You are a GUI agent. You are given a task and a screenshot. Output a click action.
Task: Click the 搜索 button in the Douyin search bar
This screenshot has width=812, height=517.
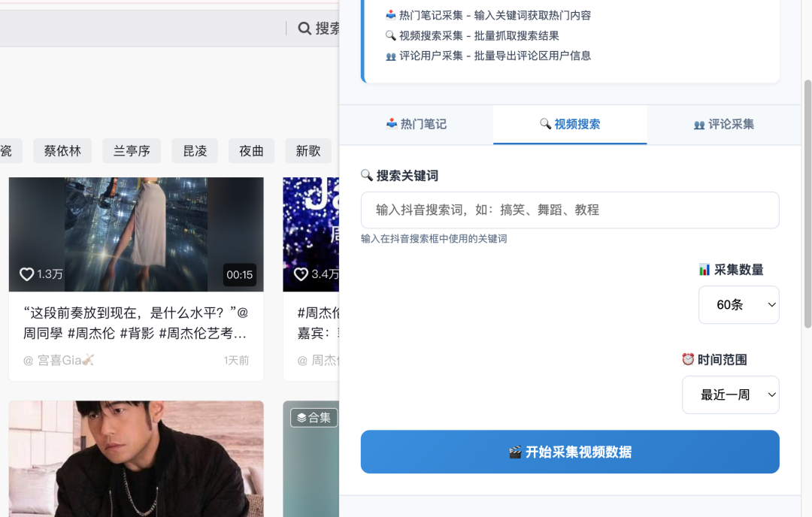point(319,29)
